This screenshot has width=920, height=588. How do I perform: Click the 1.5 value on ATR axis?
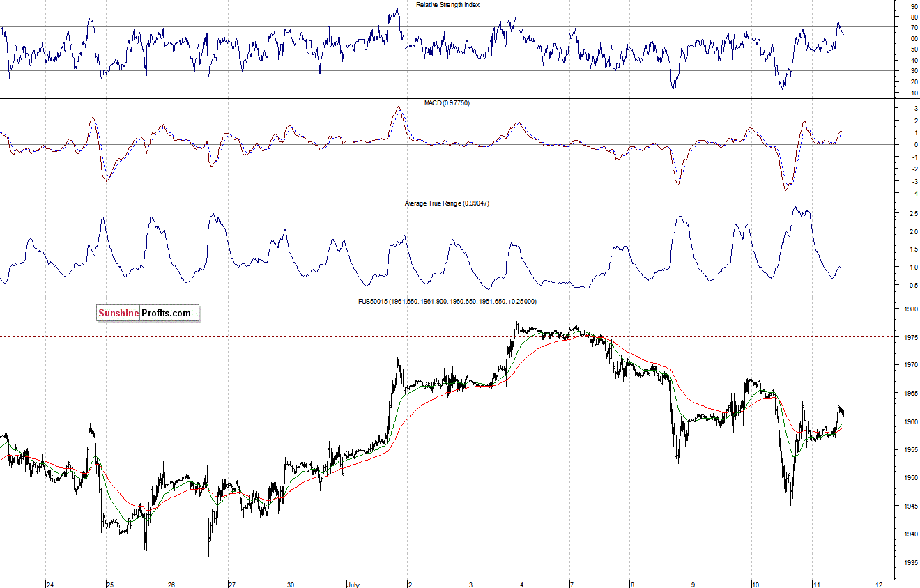click(913, 249)
